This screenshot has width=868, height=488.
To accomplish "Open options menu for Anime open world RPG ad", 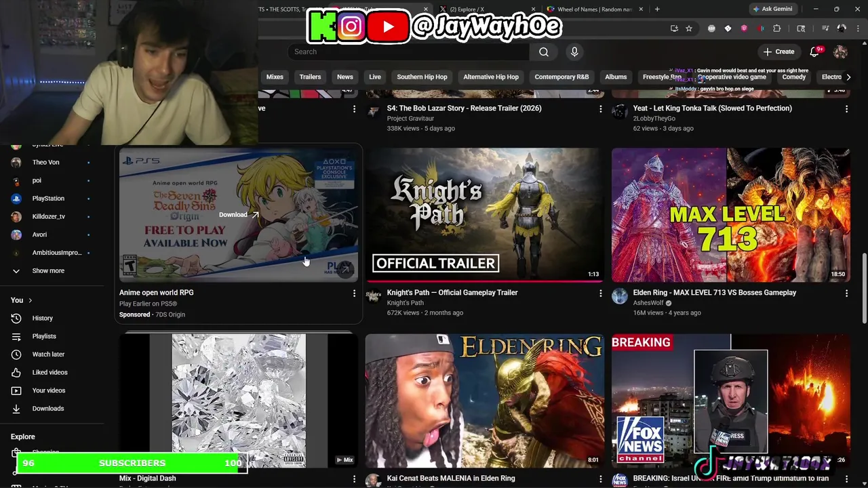I will tap(354, 293).
